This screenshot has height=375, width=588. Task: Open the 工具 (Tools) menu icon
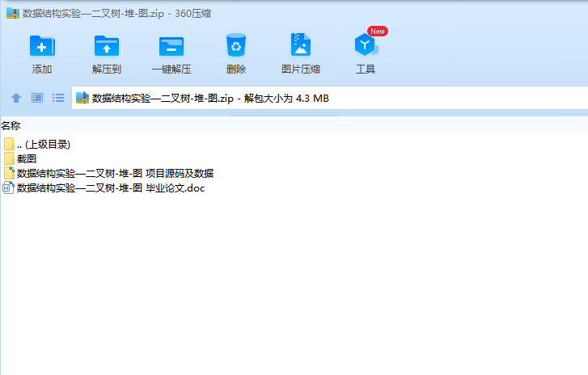[x=366, y=44]
